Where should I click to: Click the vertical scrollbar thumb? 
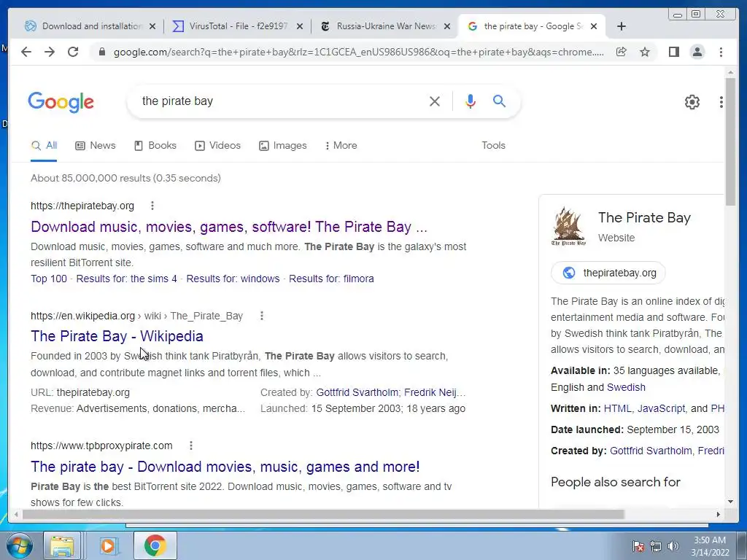(730, 142)
